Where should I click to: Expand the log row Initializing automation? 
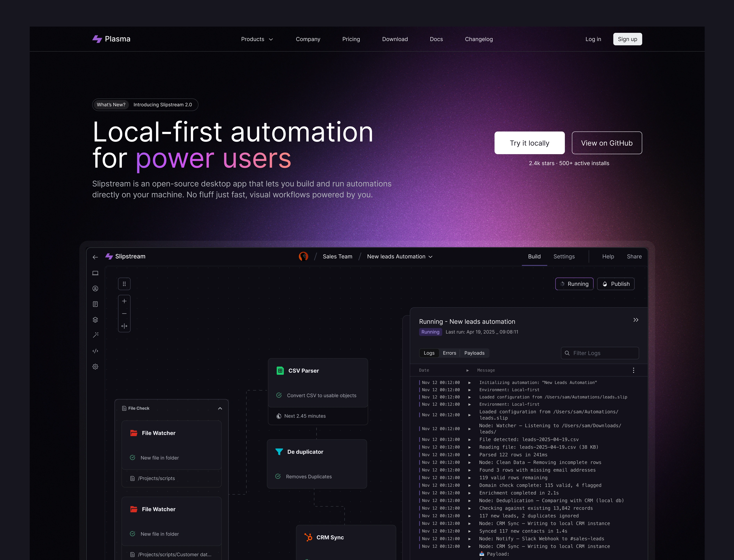470,383
